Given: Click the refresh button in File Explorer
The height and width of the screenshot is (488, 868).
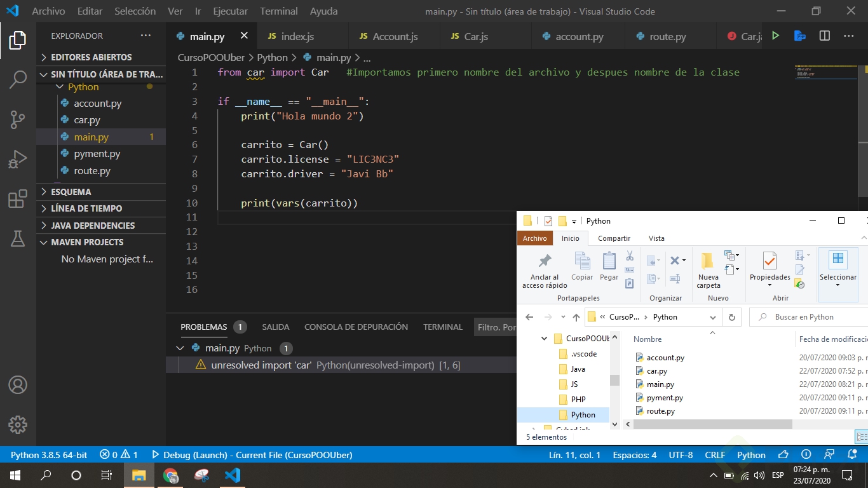Looking at the screenshot, I should pyautogui.click(x=732, y=317).
